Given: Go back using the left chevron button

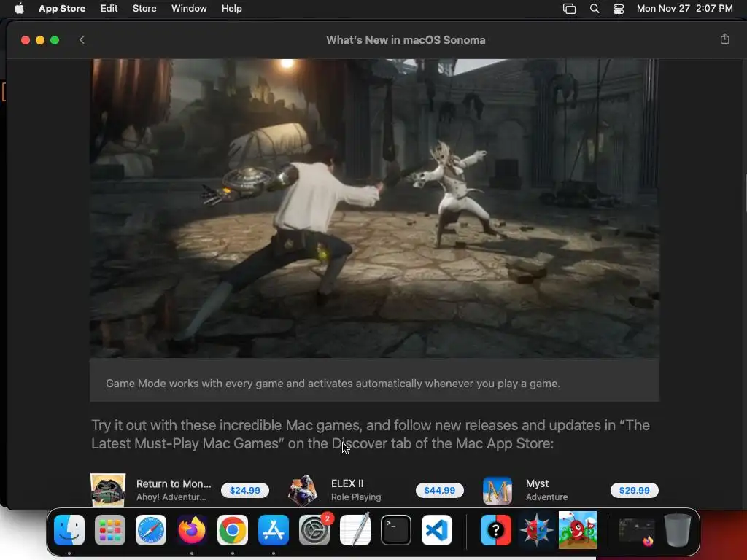Looking at the screenshot, I should tap(82, 39).
